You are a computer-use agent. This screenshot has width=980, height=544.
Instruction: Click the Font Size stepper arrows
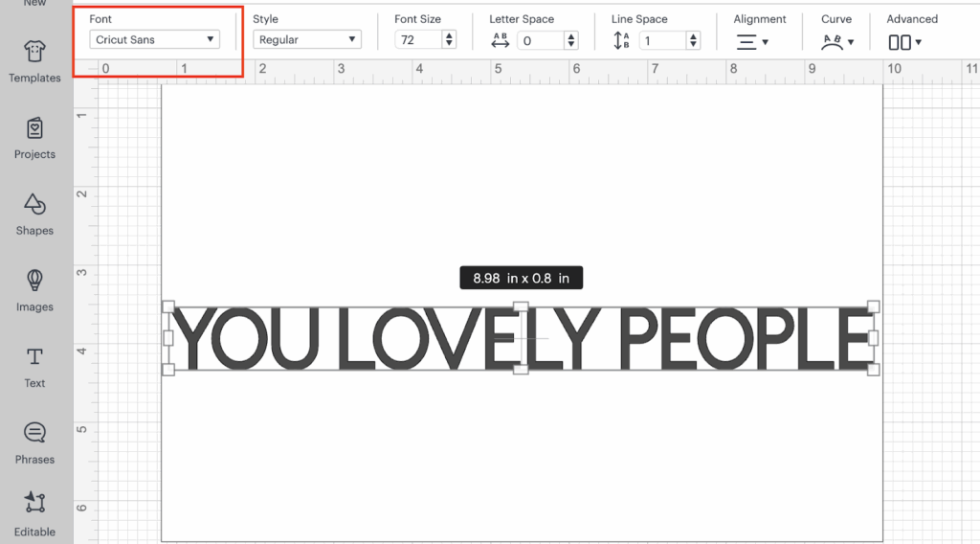tap(449, 40)
